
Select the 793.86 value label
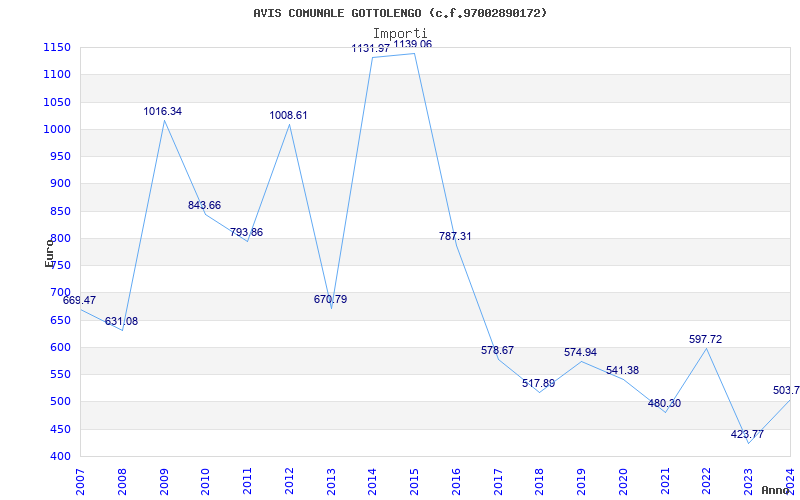(x=246, y=232)
